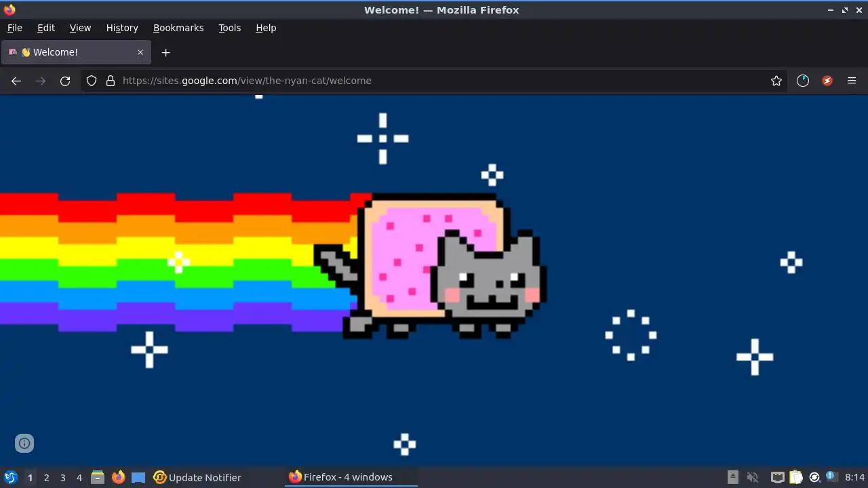Open the Tools menu
Image resolution: width=868 pixels, height=488 pixels.
(x=230, y=28)
